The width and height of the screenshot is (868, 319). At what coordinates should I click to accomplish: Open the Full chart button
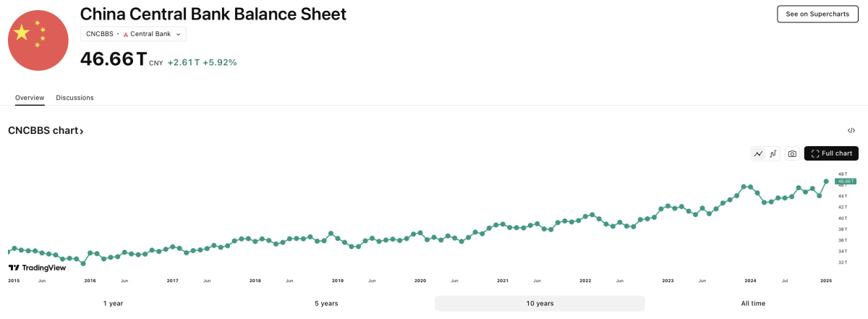tap(831, 153)
